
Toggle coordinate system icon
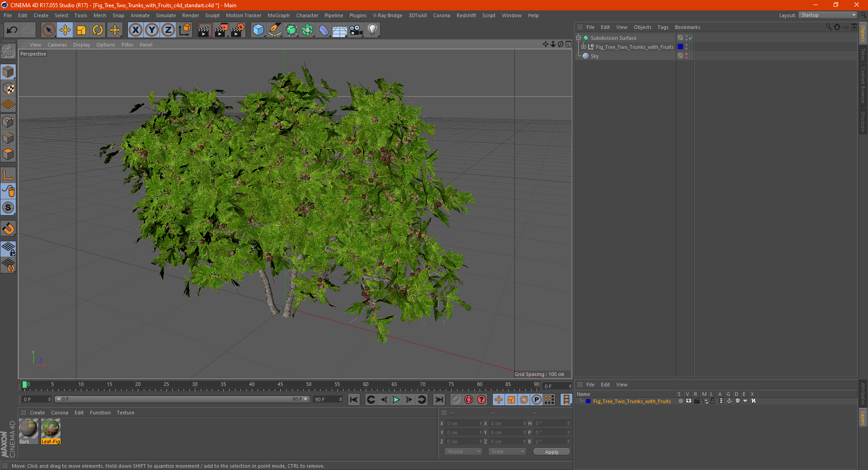point(185,30)
